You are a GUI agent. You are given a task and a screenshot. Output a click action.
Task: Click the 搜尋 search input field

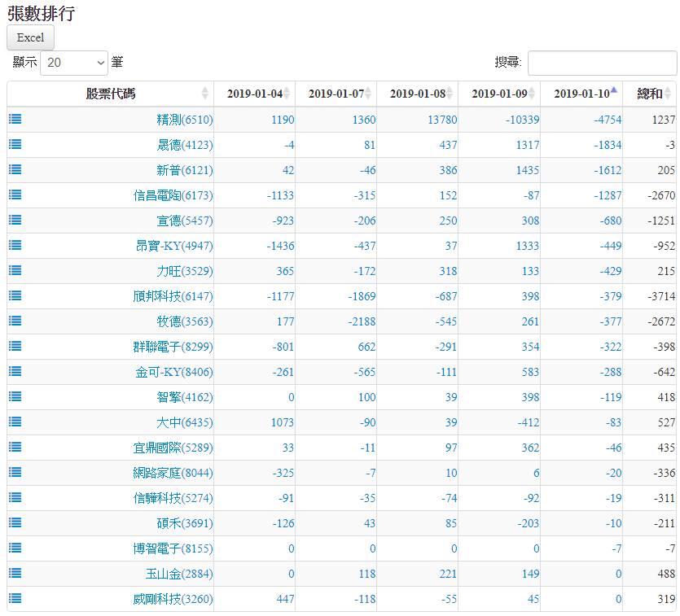(602, 63)
